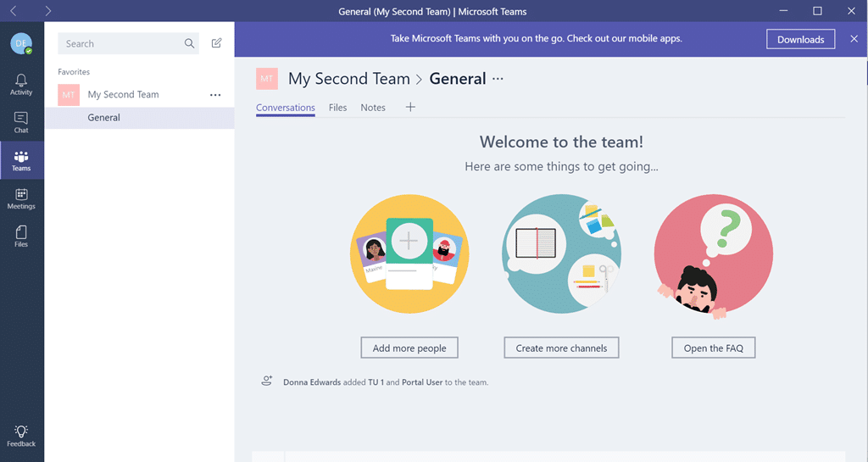The width and height of the screenshot is (868, 462).
Task: Click the DE profile avatar
Action: point(21,43)
